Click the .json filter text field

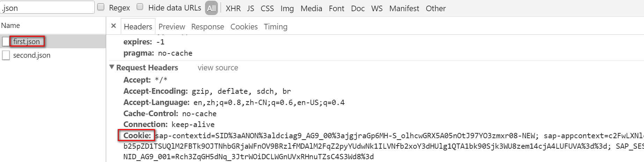click(47, 7)
